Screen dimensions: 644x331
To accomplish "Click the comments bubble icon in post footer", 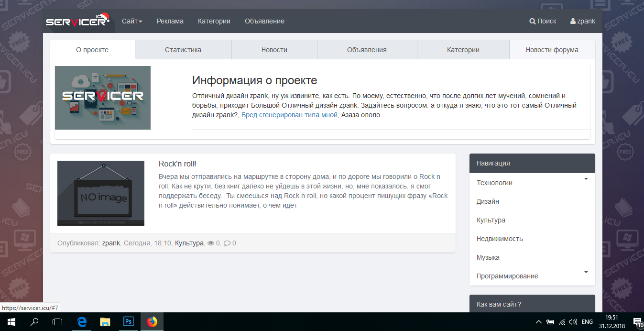I will (x=227, y=243).
